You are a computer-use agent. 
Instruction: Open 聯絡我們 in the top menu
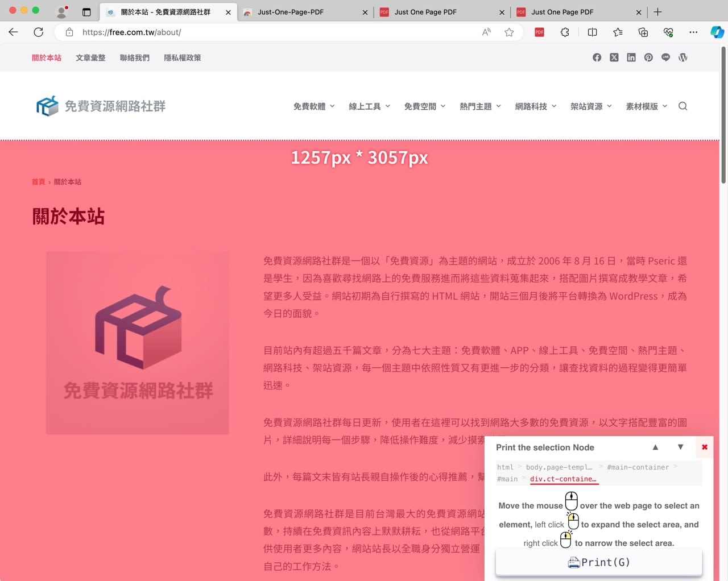[x=135, y=57]
